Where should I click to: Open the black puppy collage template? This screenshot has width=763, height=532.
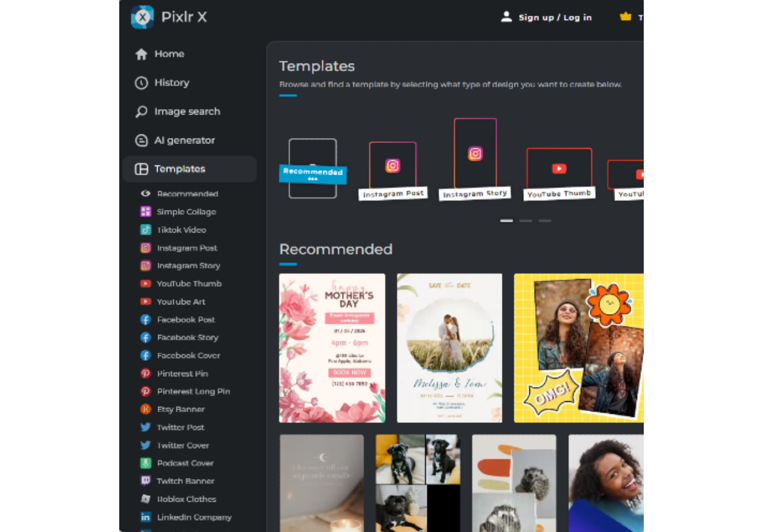[418, 483]
